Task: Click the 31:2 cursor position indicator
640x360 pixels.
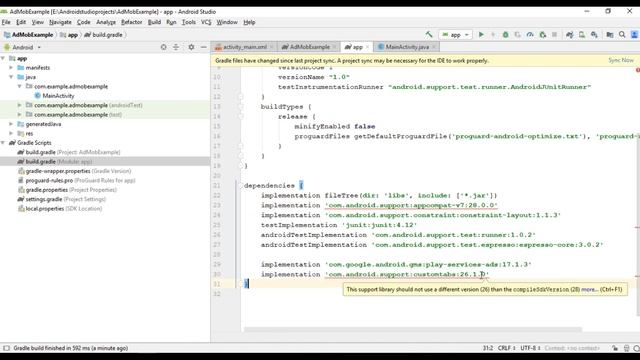Action: pyautogui.click(x=488, y=348)
